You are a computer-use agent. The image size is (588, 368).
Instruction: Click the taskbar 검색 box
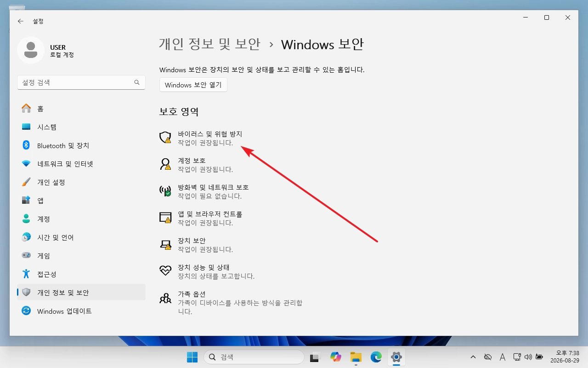point(254,357)
